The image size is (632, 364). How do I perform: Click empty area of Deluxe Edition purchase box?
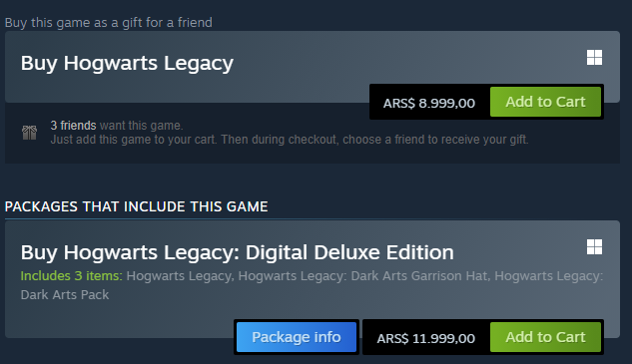[x=121, y=318]
